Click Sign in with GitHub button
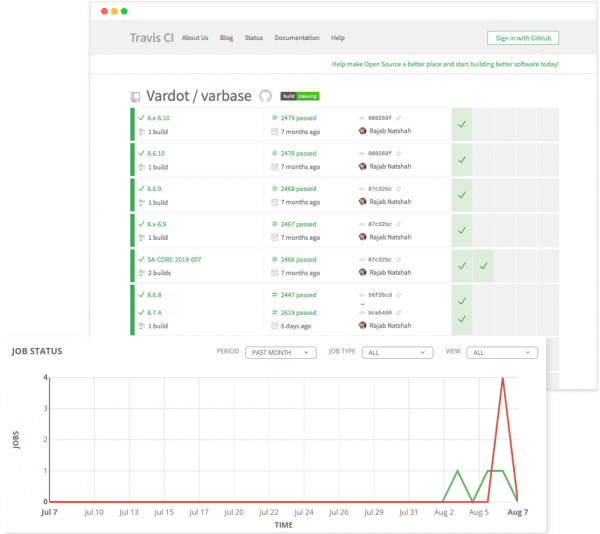Viewport: 600px width, 534px height. click(523, 38)
